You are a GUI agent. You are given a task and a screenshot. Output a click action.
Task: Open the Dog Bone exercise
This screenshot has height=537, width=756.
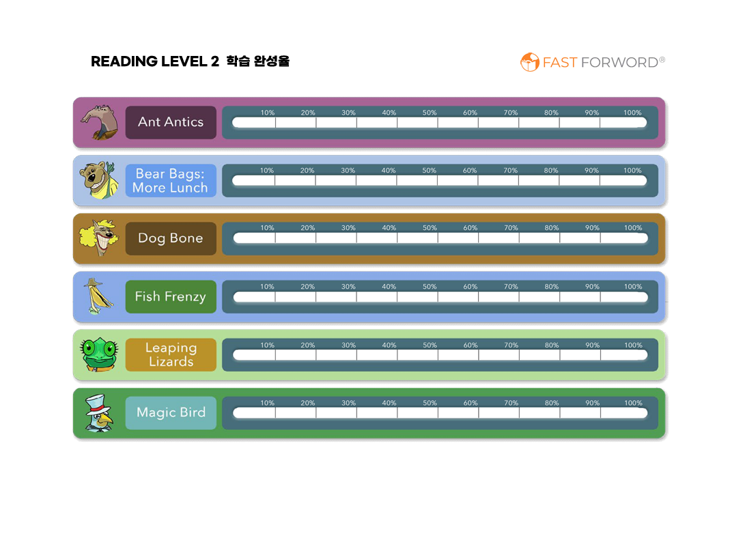point(171,238)
